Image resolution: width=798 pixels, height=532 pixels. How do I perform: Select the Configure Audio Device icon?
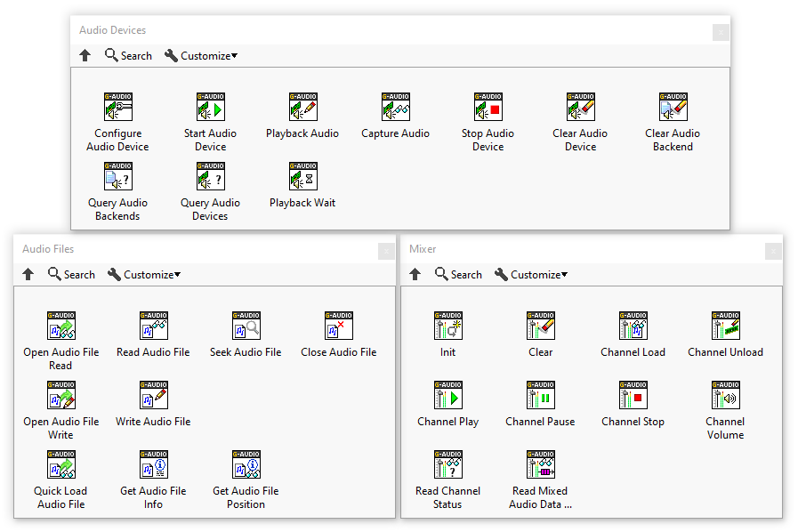117,108
